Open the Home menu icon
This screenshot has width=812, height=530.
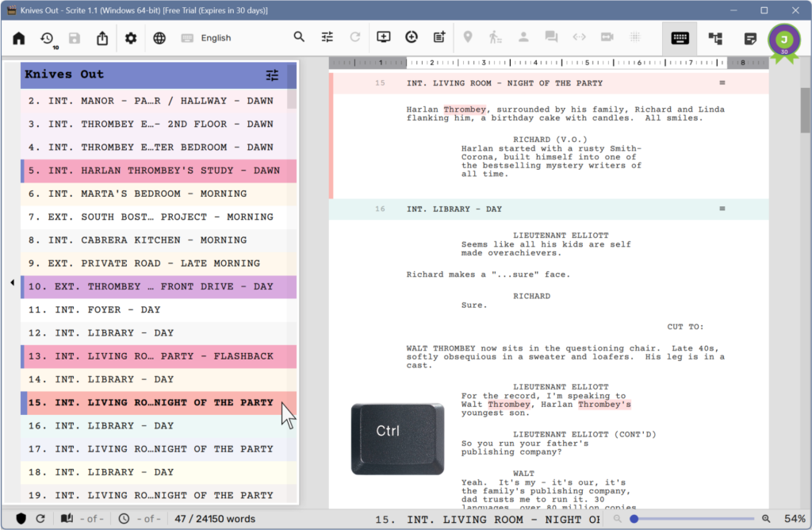18,37
